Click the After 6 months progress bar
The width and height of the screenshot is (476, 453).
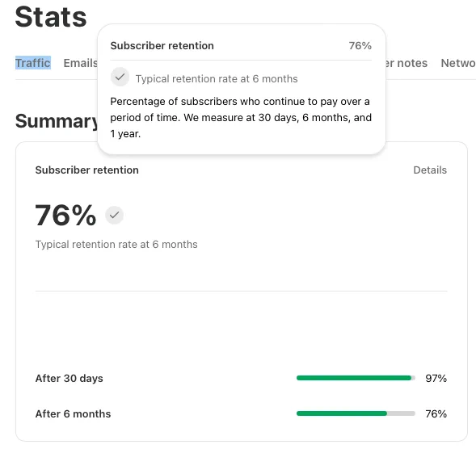tap(356, 413)
